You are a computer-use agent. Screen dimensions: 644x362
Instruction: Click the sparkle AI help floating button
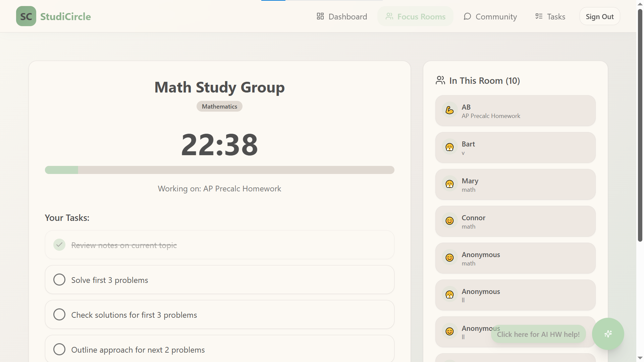pos(607,334)
